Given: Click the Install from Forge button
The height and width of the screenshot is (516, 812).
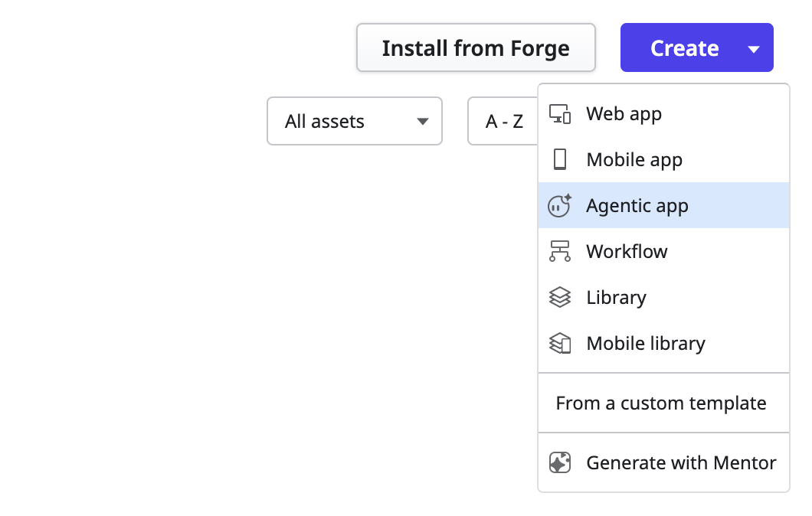Looking at the screenshot, I should click(476, 47).
